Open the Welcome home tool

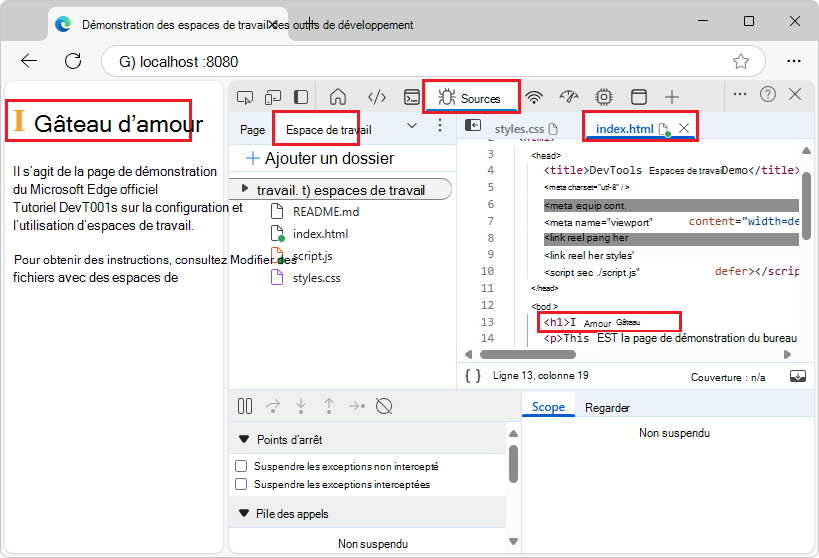point(338,97)
